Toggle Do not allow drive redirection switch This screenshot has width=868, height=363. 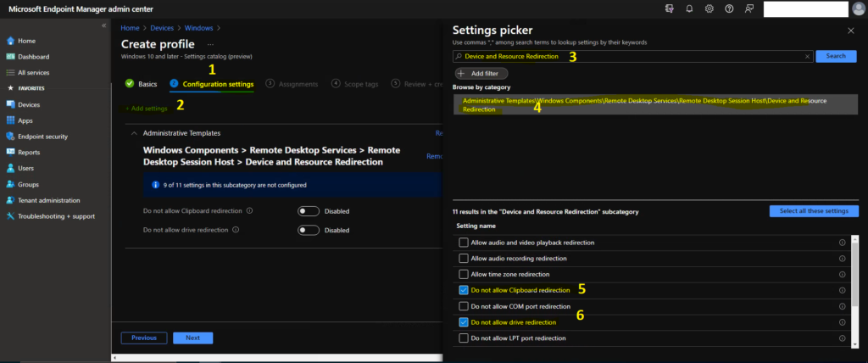point(309,230)
